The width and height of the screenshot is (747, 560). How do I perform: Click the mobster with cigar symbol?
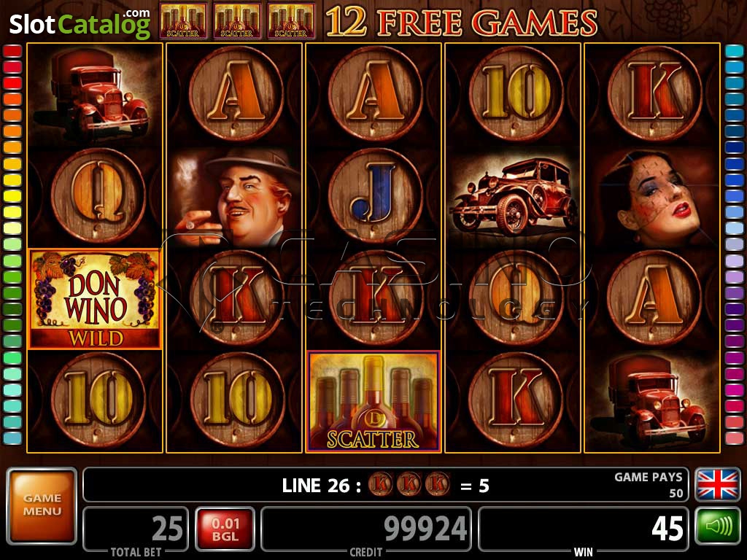point(234,197)
